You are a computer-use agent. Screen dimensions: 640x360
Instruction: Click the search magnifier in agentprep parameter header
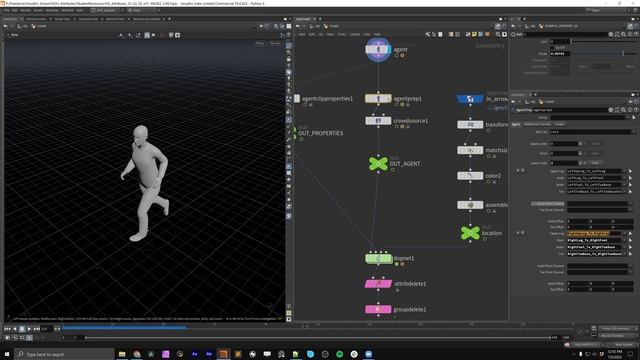(x=624, y=110)
